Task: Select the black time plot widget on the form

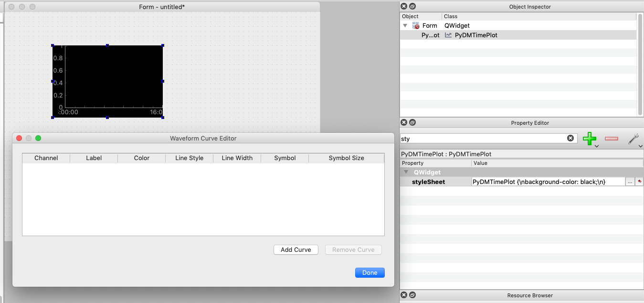Action: point(107,81)
